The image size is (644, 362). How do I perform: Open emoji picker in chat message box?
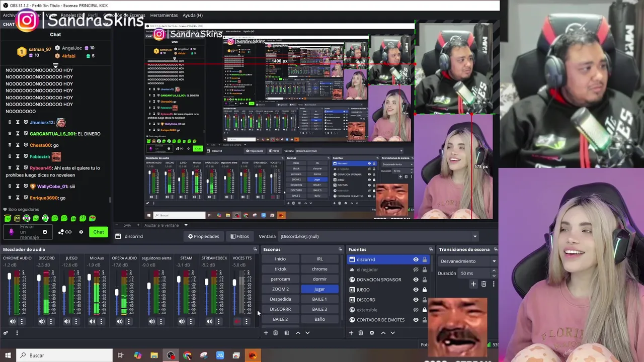point(45,232)
